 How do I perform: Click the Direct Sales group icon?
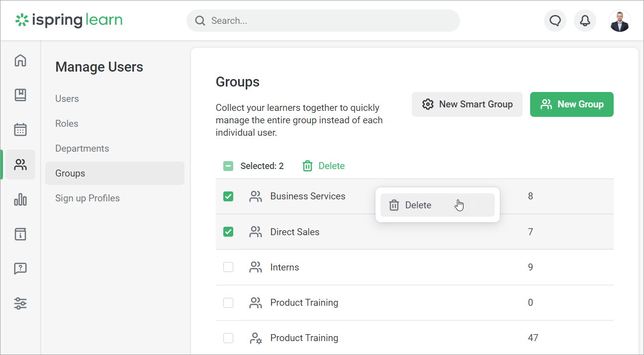(x=256, y=232)
